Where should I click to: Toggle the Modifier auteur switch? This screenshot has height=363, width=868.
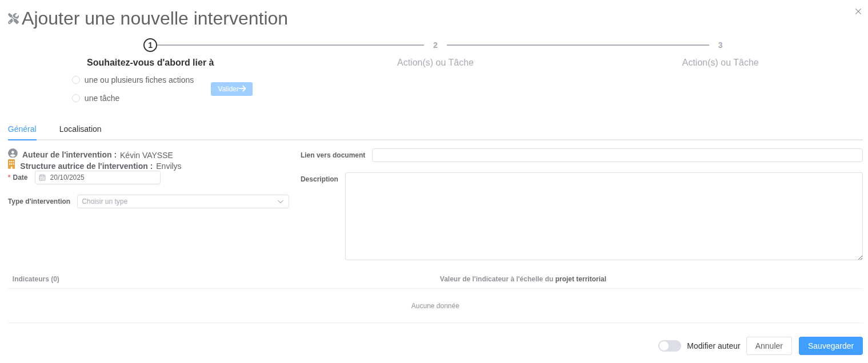(x=669, y=346)
